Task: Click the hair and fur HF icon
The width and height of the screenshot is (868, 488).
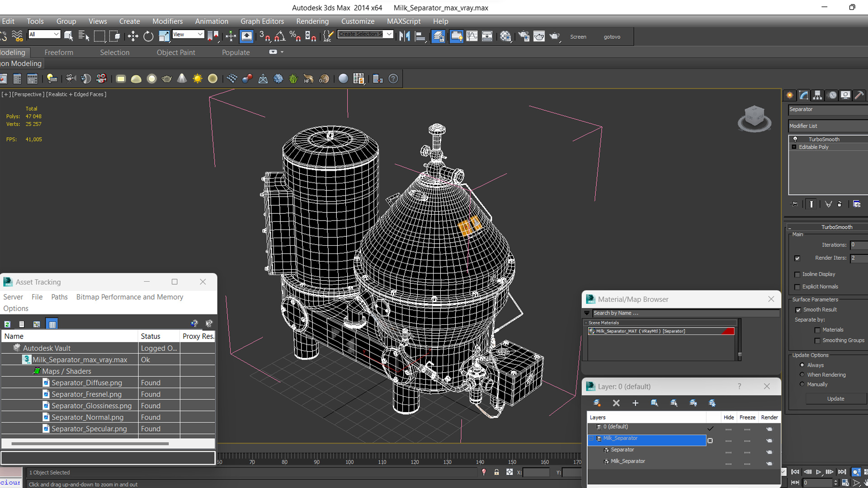Action: 309,79
